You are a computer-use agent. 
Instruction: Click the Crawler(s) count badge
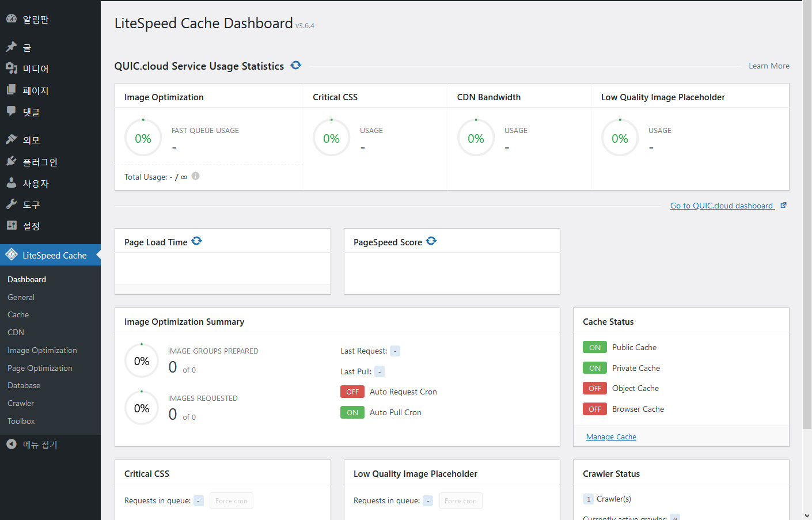[x=588, y=499]
